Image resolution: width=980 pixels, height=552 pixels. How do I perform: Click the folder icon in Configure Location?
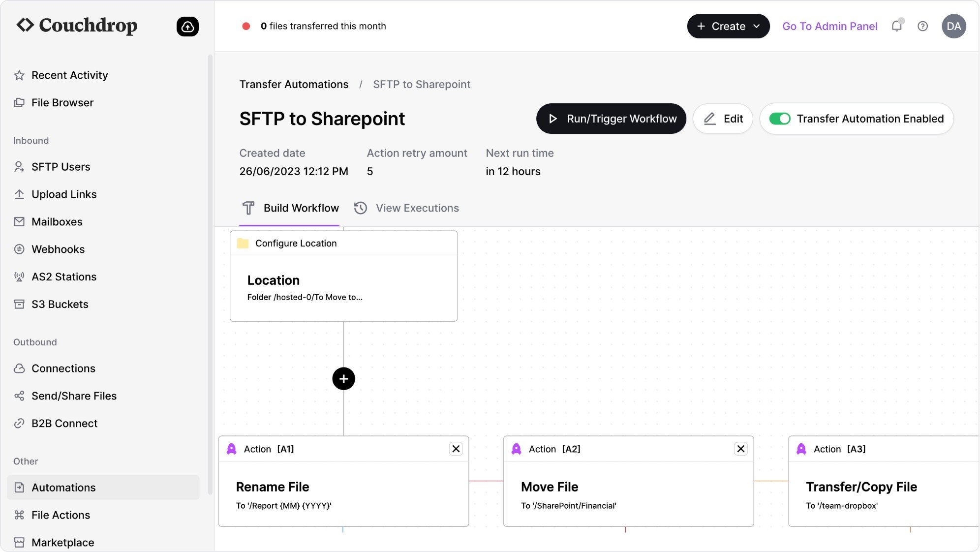click(243, 243)
